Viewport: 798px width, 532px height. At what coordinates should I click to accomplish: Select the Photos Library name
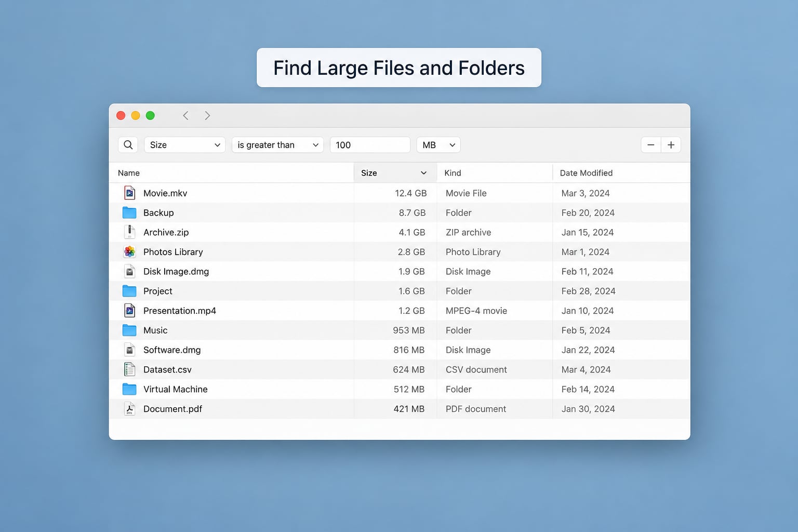173,252
